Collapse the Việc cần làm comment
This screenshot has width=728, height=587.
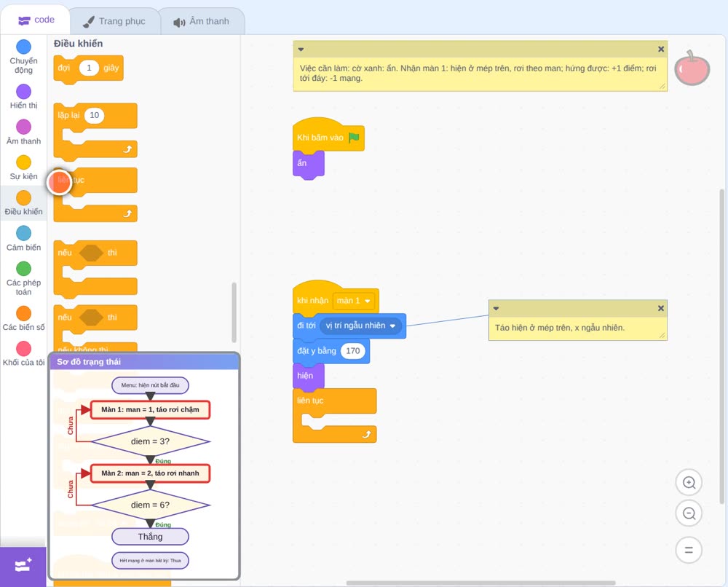[301, 50]
